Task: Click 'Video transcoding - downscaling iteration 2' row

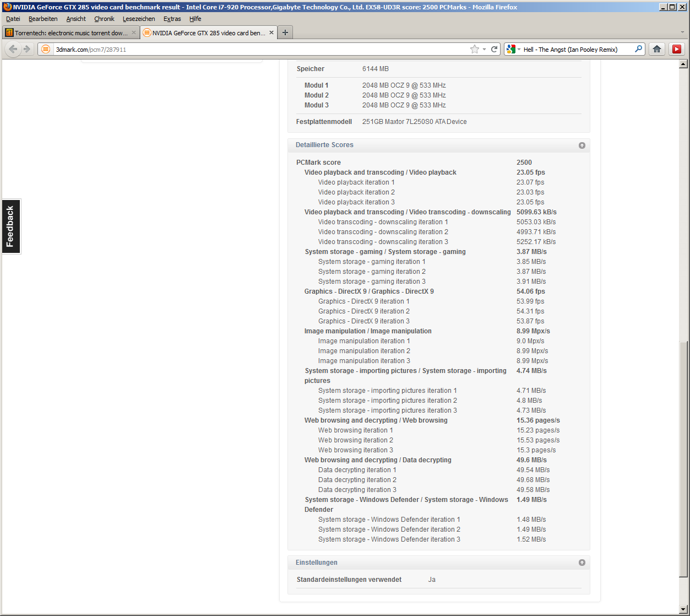Action: 437,232
